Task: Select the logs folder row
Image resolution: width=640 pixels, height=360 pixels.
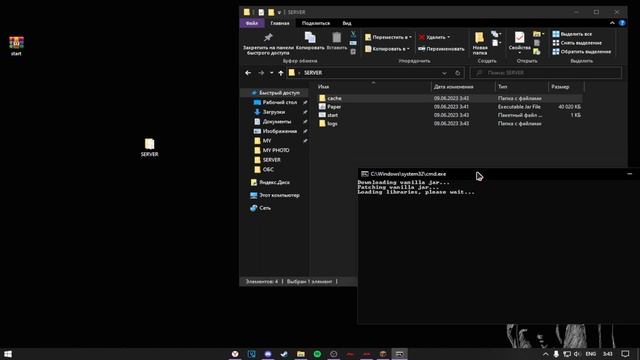Action: click(450, 123)
